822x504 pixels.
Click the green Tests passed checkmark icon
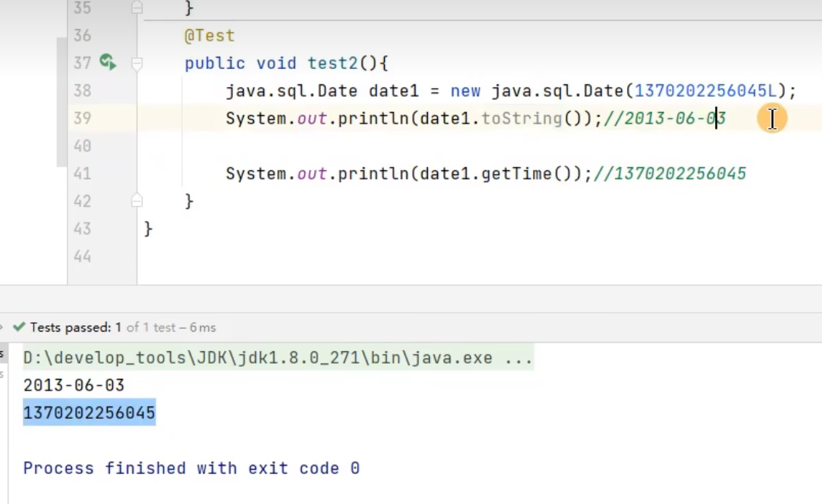pyautogui.click(x=19, y=327)
